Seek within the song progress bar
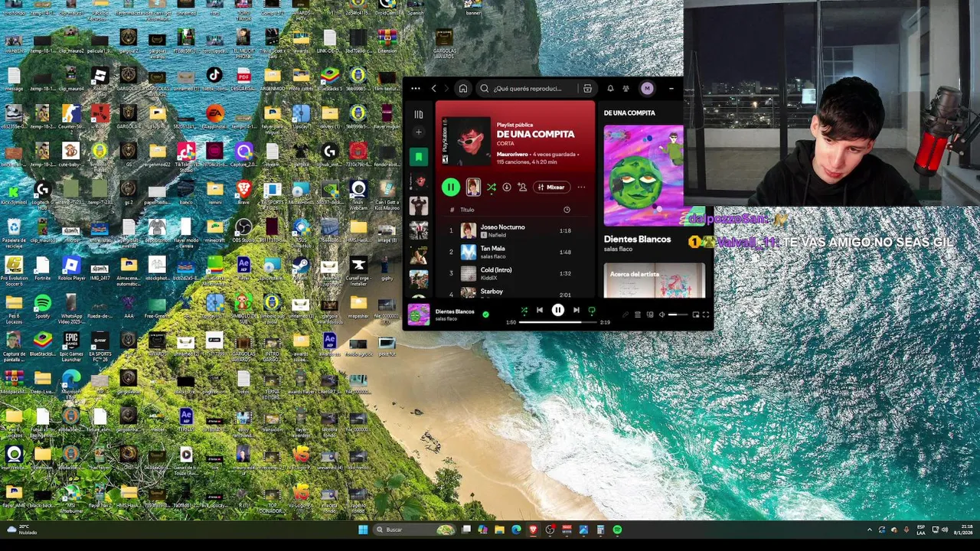 click(x=558, y=322)
